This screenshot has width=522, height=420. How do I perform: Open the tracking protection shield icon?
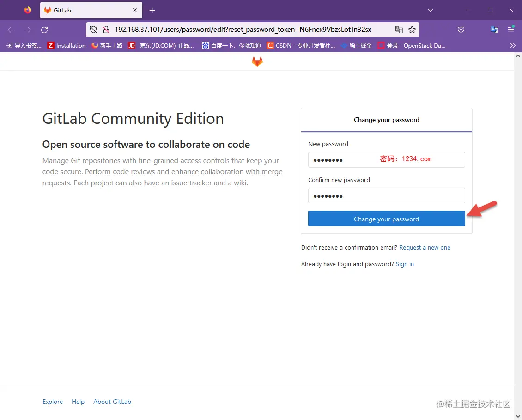click(94, 30)
